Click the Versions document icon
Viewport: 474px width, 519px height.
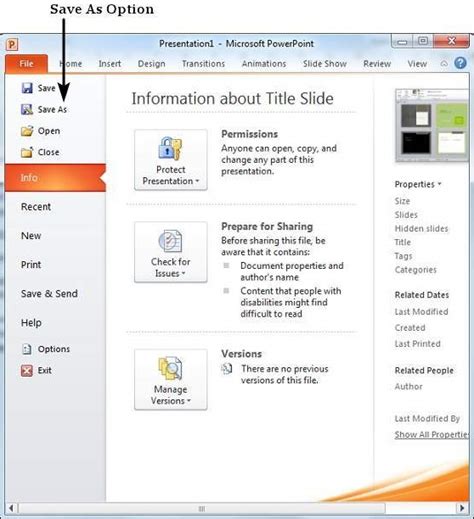tap(227, 369)
